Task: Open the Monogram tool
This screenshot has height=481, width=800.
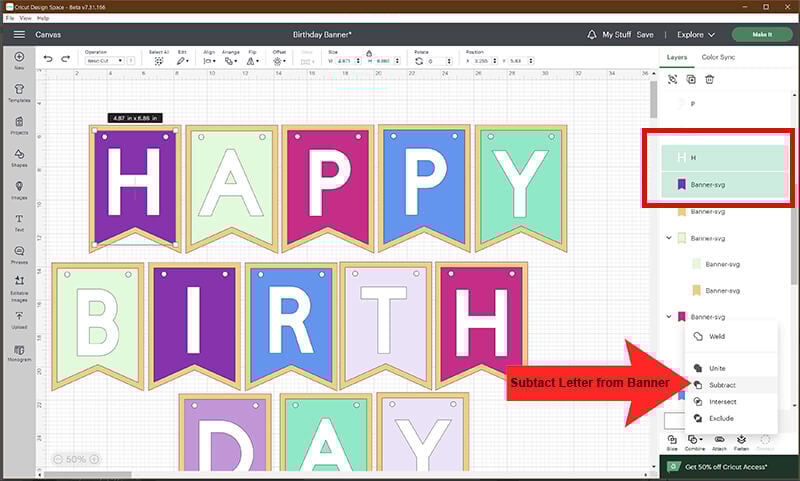Action: tap(19, 353)
